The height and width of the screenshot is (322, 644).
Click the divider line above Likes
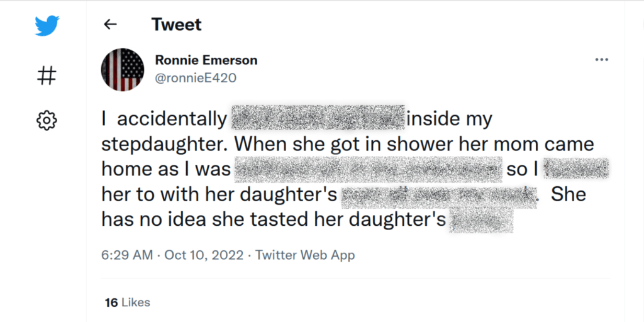pyautogui.click(x=355, y=278)
